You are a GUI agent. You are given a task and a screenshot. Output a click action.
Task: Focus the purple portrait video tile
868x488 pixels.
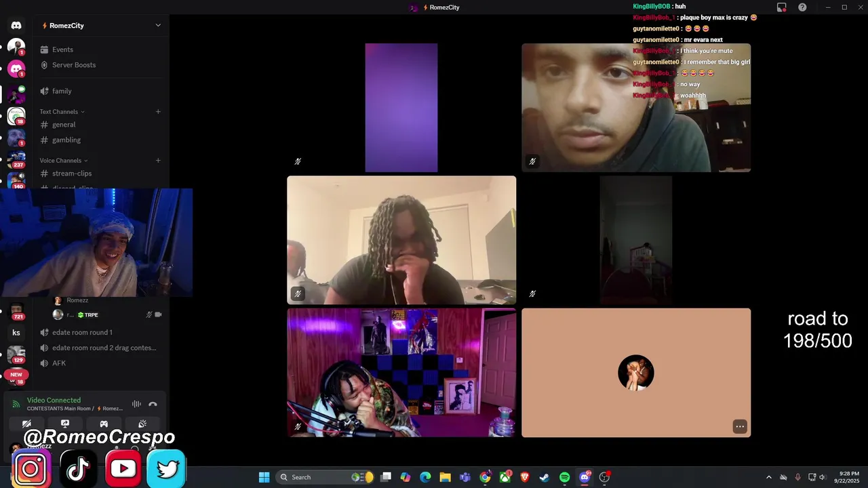(401, 108)
